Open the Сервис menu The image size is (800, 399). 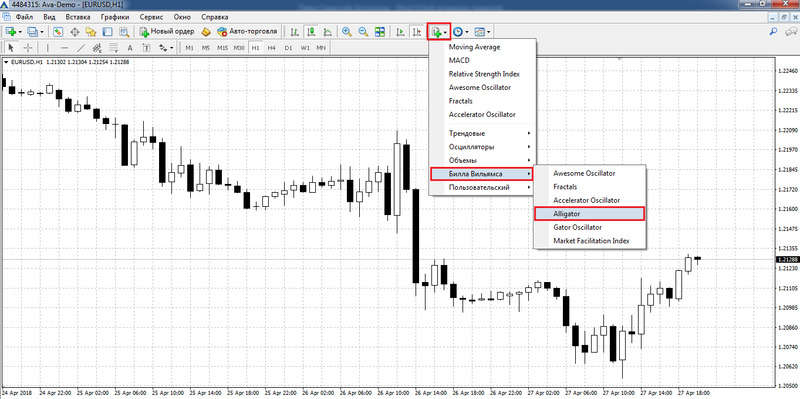click(151, 17)
